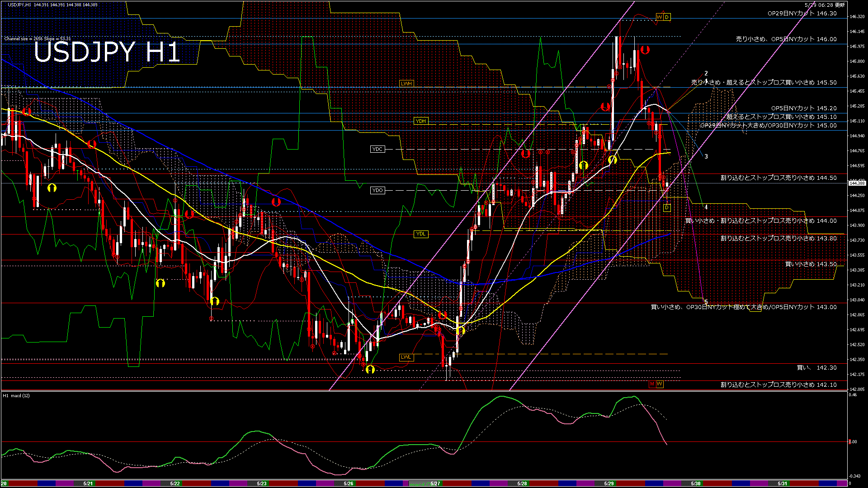Click the wave number 5 label

coord(706,302)
